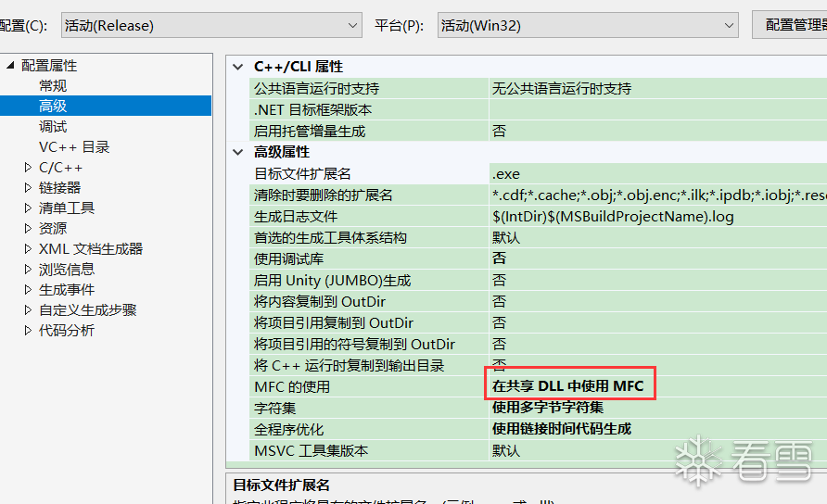Select the 使用调试库 property row
Image resolution: width=827 pixels, height=504 pixels.
click(369, 258)
